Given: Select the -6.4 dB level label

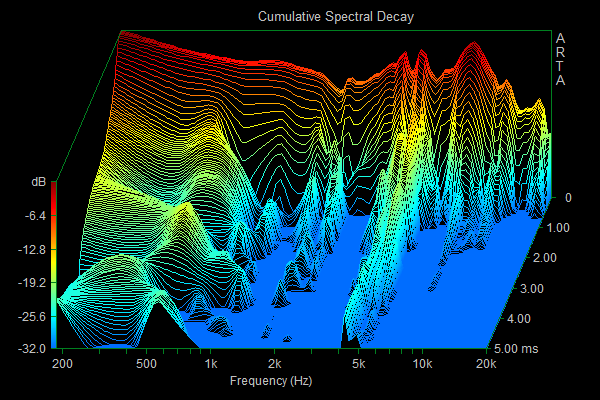Looking at the screenshot, I should click(x=33, y=215).
